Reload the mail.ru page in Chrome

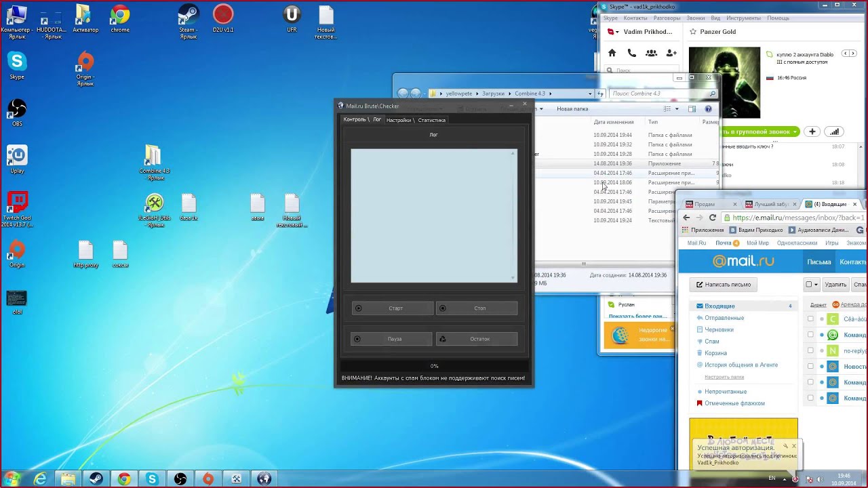point(712,218)
